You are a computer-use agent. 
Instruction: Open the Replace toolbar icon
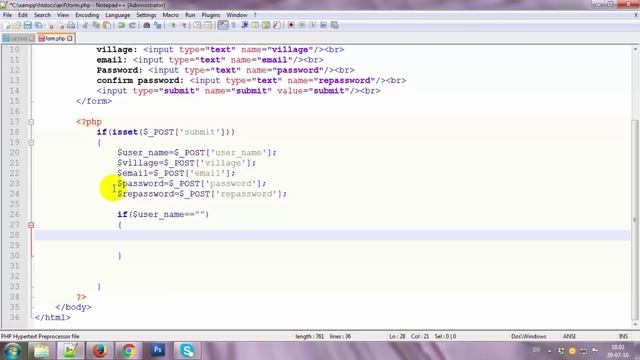coord(157,25)
